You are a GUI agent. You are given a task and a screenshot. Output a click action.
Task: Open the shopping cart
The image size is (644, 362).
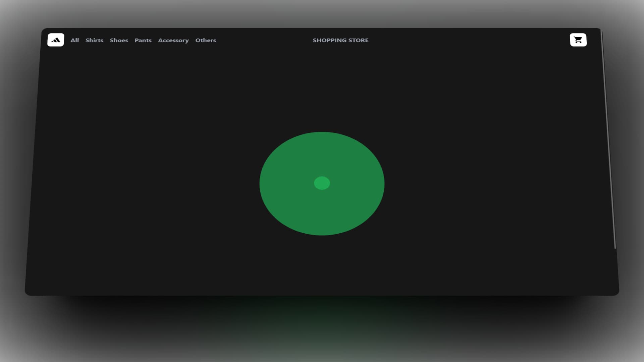578,40
